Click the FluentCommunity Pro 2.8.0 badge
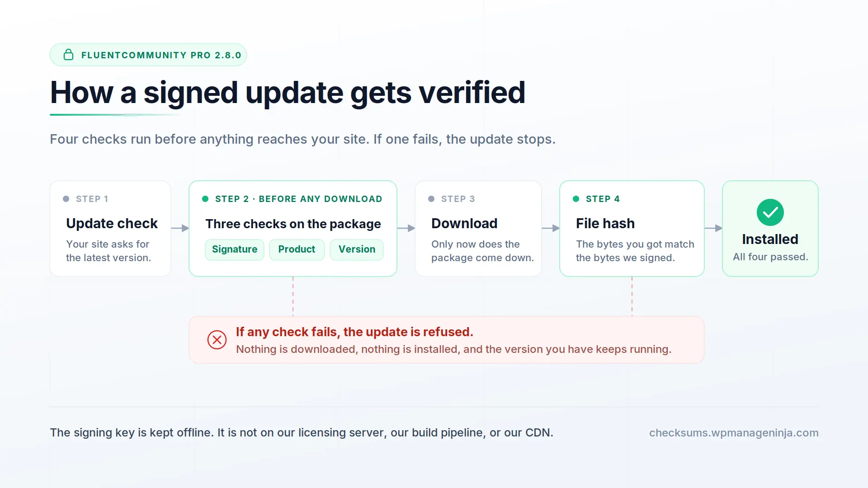The image size is (868, 488). tap(148, 55)
